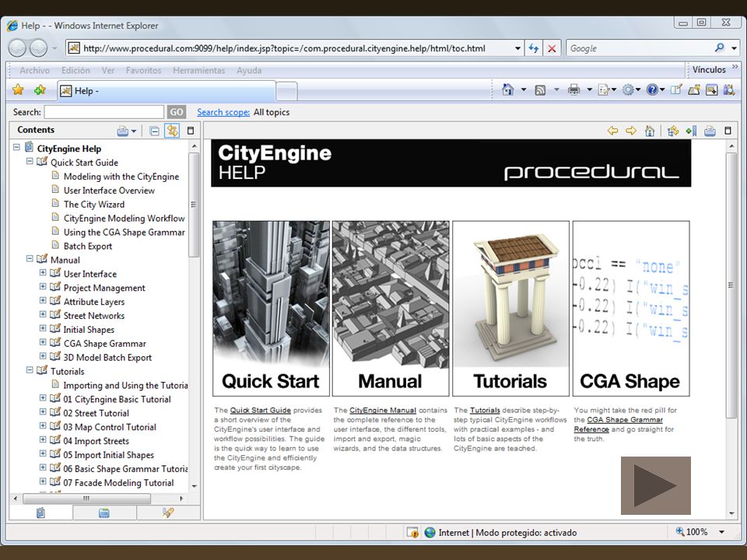Expand the Vínculos links chevron
Image resolution: width=747 pixels, height=560 pixels.
735,67
